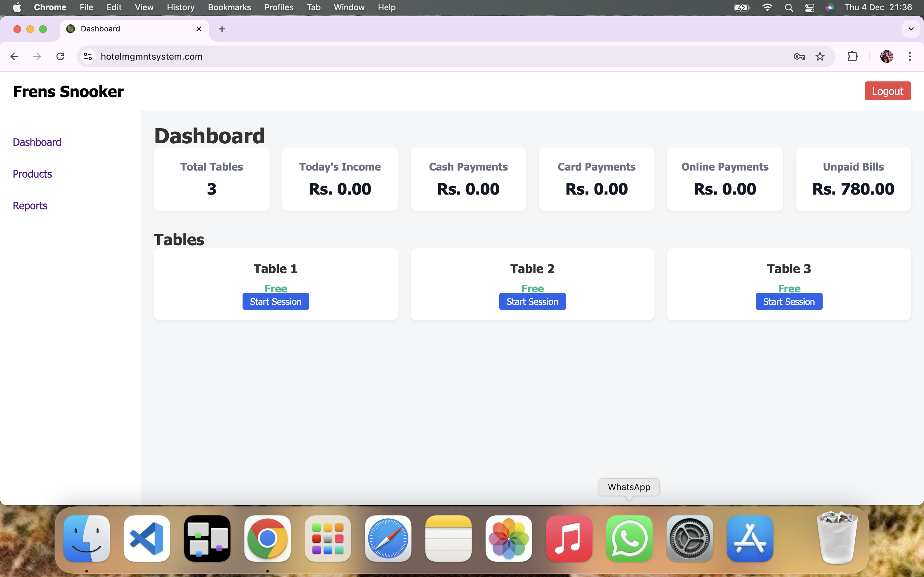The width and height of the screenshot is (924, 577).
Task: Open the Bookmarks menu
Action: pos(229,8)
